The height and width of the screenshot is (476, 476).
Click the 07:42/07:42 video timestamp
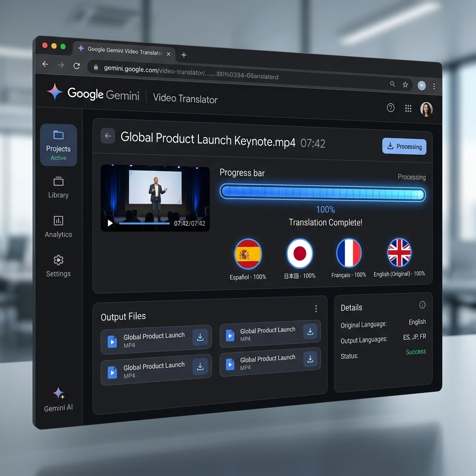[190, 224]
